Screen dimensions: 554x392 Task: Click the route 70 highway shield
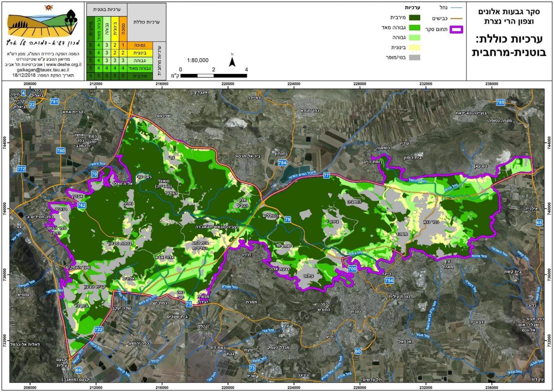click(94, 174)
